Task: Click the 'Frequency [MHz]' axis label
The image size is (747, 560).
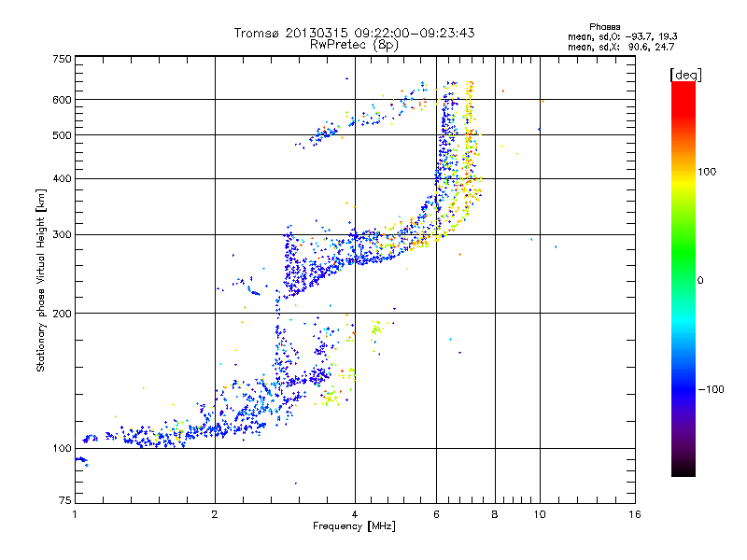Action: 354,526
